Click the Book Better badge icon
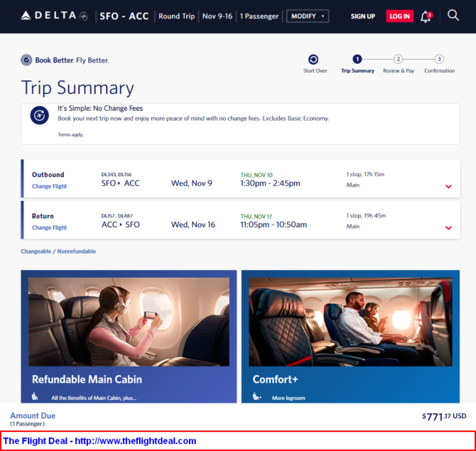Screen dimensions: 476x451 click(26, 60)
